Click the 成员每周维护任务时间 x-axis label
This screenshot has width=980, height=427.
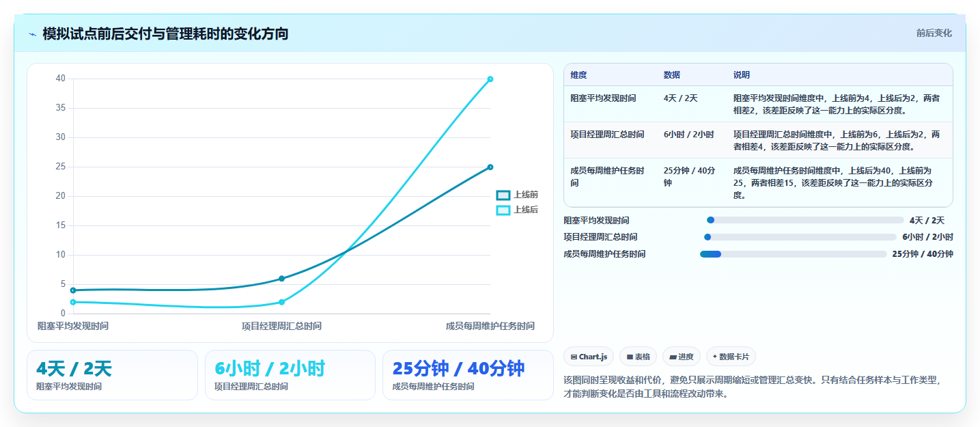(490, 326)
